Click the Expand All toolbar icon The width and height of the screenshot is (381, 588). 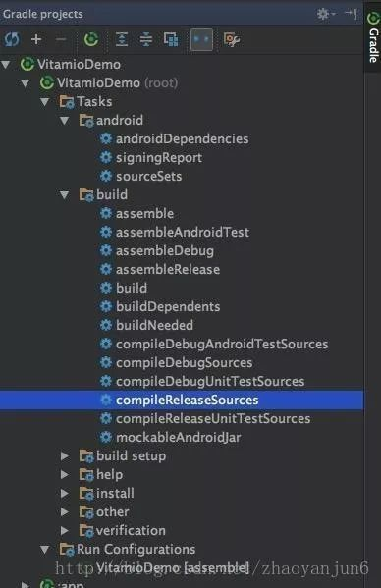tap(122, 39)
